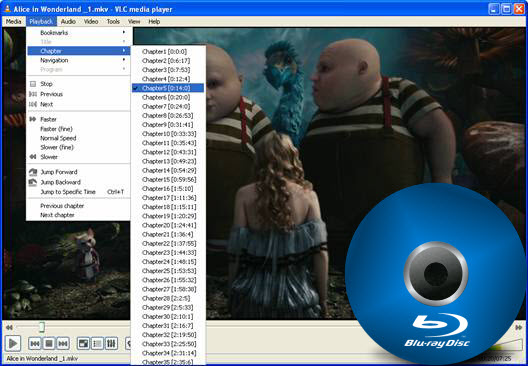Toggle fullscreen video button in controls bar
The image size is (528, 366).
click(x=83, y=343)
